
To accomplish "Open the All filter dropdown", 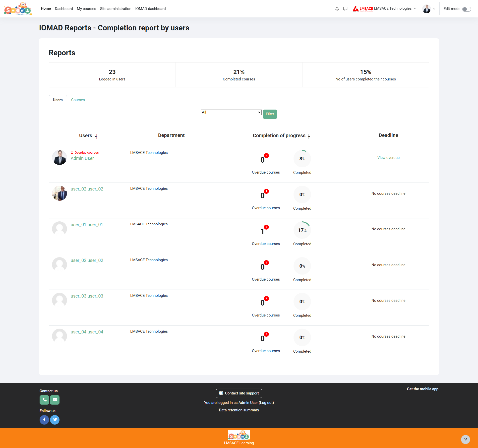I will click(231, 112).
